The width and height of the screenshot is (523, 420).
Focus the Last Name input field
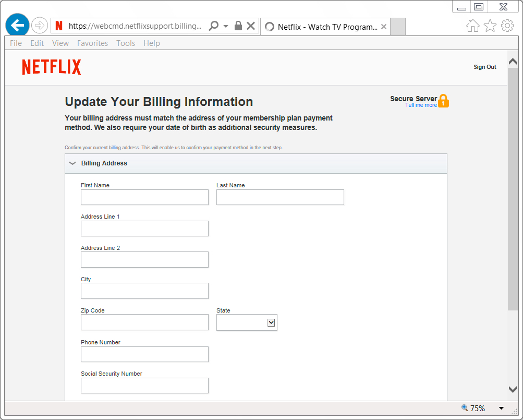pyautogui.click(x=280, y=197)
